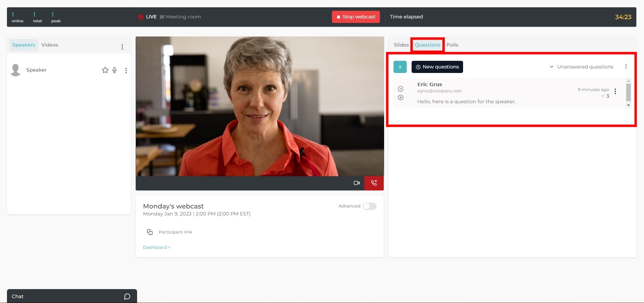Enable the Advanced toggle

click(x=369, y=206)
